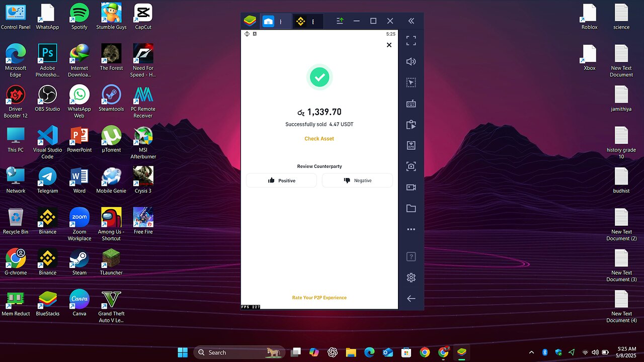Select the MSI Afterburner desktop icon
This screenshot has height=362, width=644.
click(x=143, y=142)
